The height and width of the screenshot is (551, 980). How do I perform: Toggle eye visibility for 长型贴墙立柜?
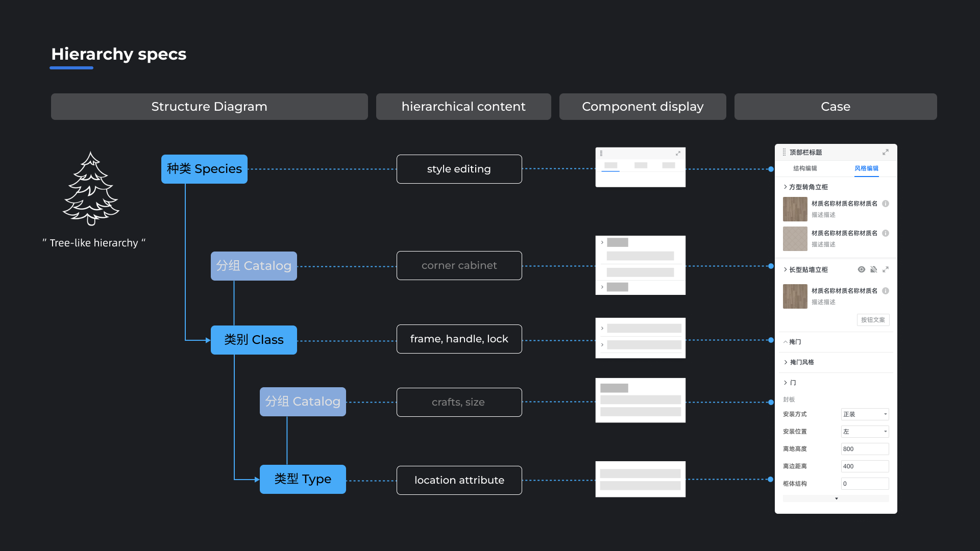(861, 269)
